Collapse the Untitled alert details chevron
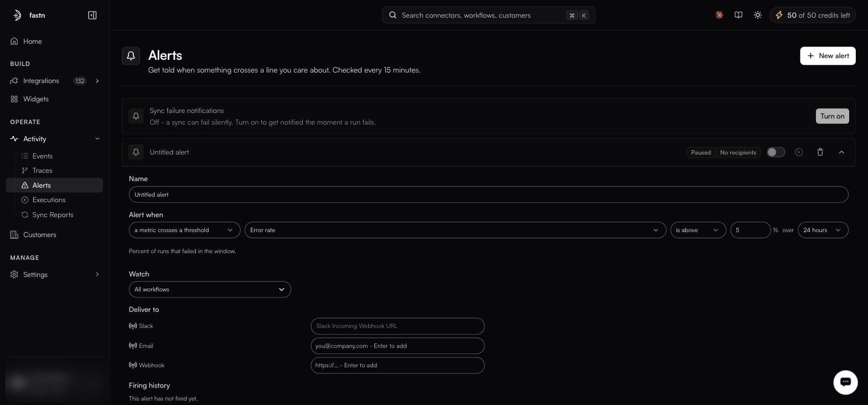This screenshot has height=405, width=868. (841, 152)
